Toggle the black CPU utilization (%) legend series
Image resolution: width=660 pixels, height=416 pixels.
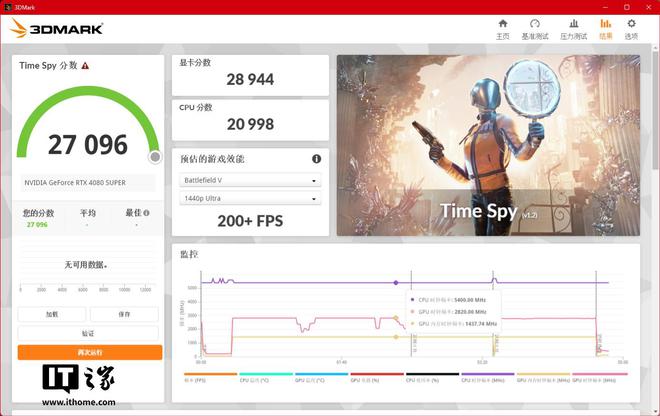(432, 377)
